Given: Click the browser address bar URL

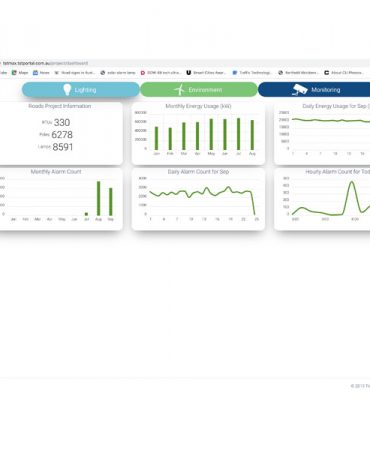Looking at the screenshot, I should 45,63.
